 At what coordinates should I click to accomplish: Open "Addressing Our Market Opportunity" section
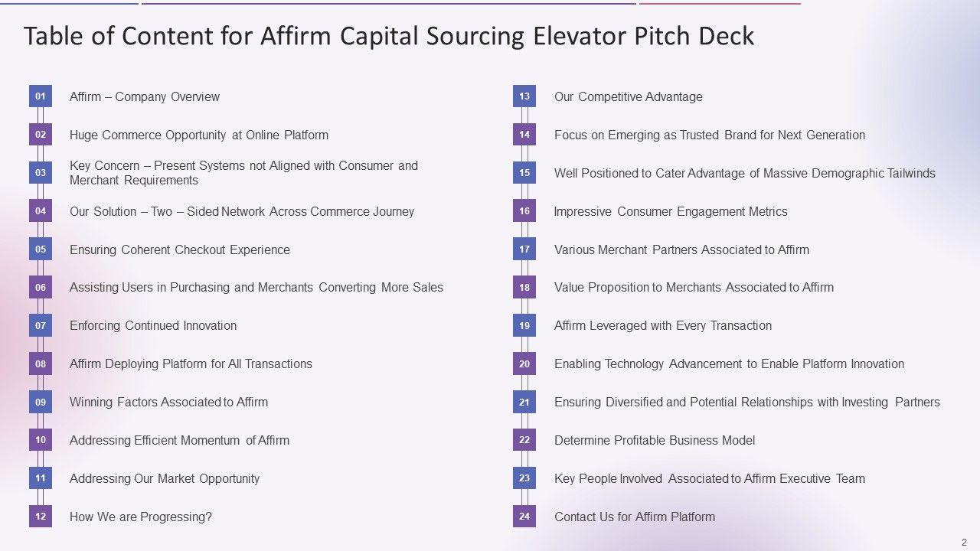[165, 478]
